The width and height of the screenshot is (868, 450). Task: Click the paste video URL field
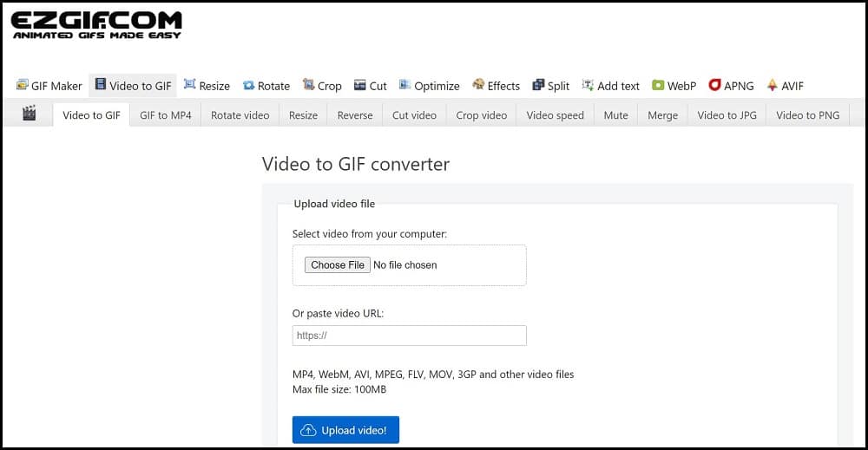tap(409, 336)
